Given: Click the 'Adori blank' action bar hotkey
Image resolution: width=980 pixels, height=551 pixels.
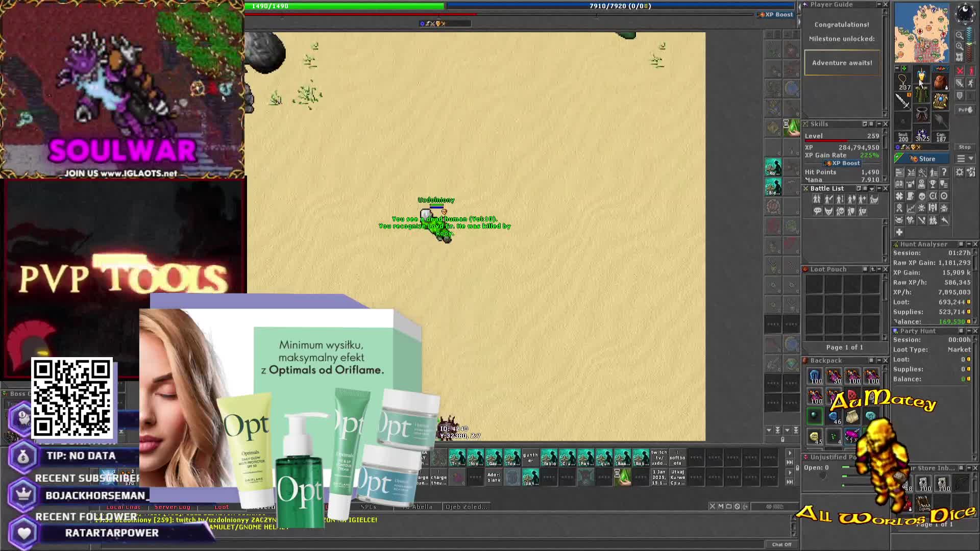Looking at the screenshot, I should (x=494, y=478).
